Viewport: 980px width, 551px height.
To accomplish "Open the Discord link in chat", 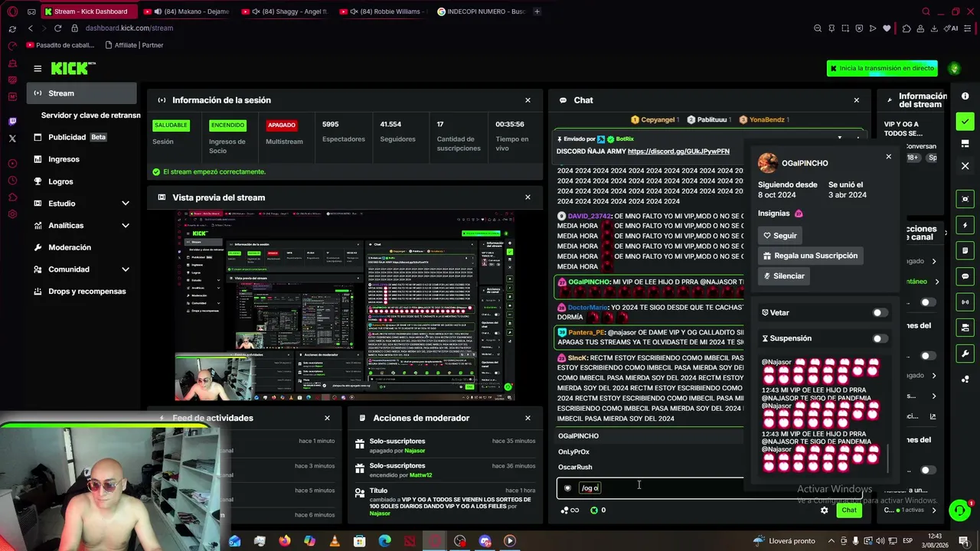I will [x=678, y=152].
